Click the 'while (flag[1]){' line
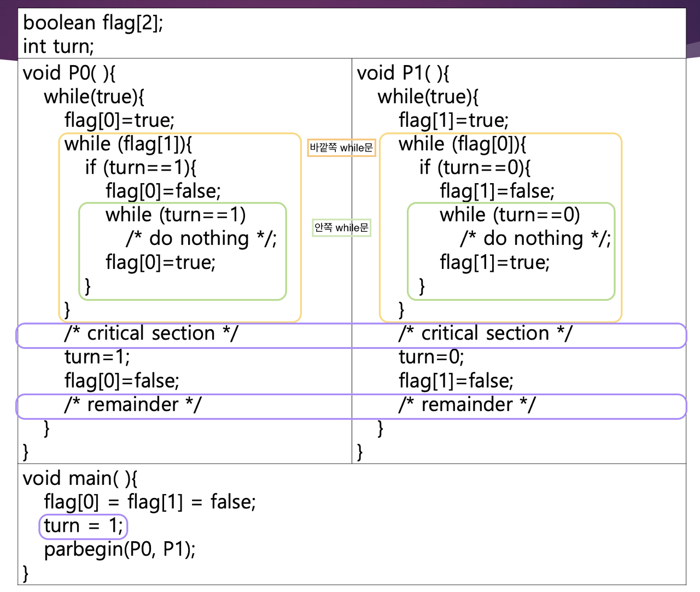700x592 pixels. pyautogui.click(x=129, y=144)
